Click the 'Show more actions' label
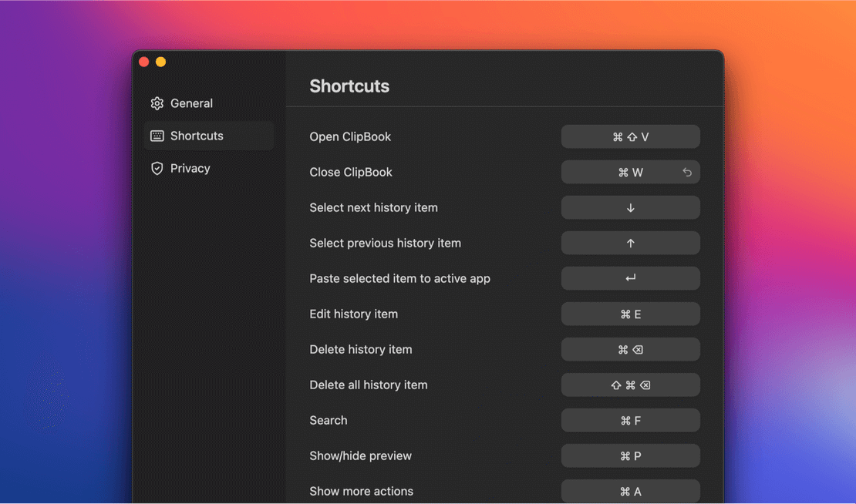 click(361, 492)
